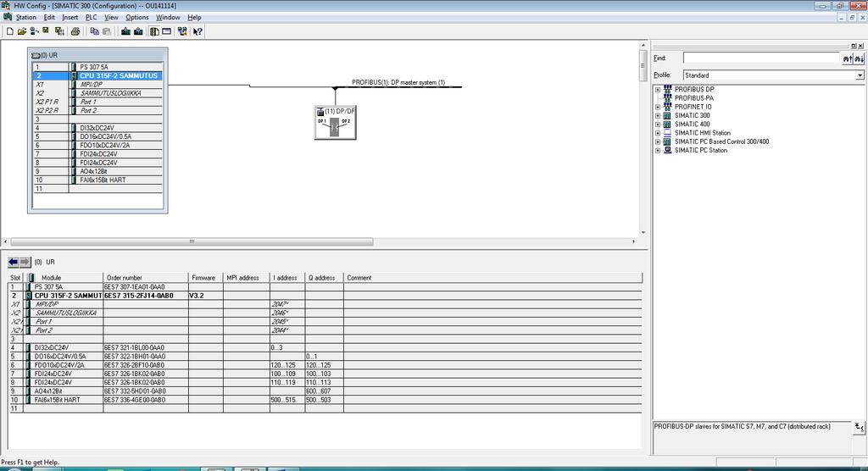Select the DP/DP coupler slave on PROFIBUS line
The width and height of the screenshot is (868, 471).
coord(335,122)
